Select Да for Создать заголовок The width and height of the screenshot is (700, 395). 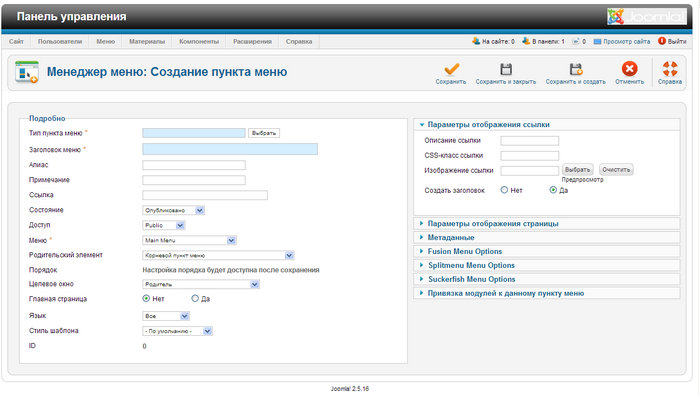(x=553, y=190)
